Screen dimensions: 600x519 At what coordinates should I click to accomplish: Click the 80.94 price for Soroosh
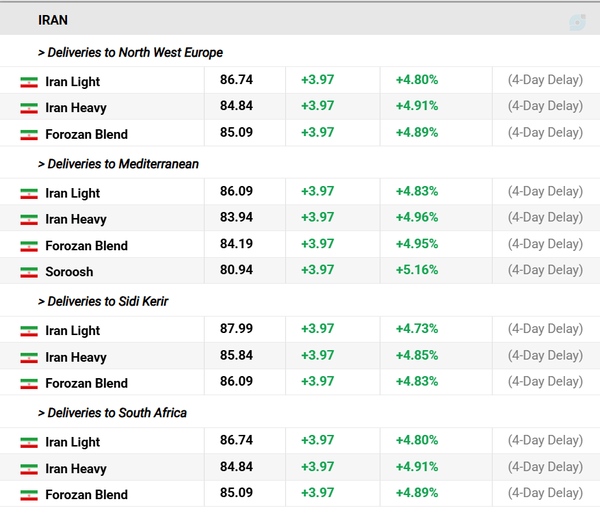click(236, 270)
